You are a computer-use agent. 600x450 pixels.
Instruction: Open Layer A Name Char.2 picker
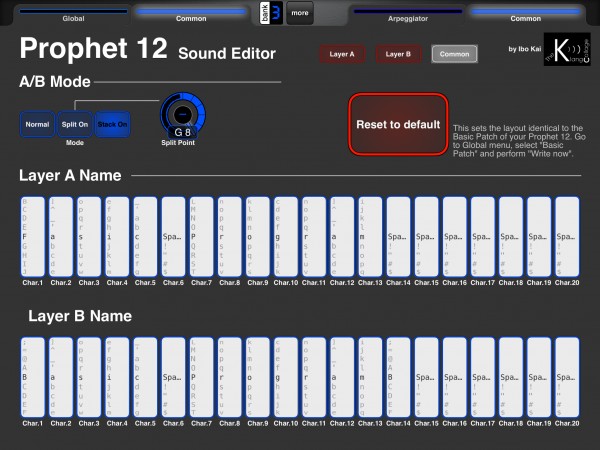(x=61, y=237)
